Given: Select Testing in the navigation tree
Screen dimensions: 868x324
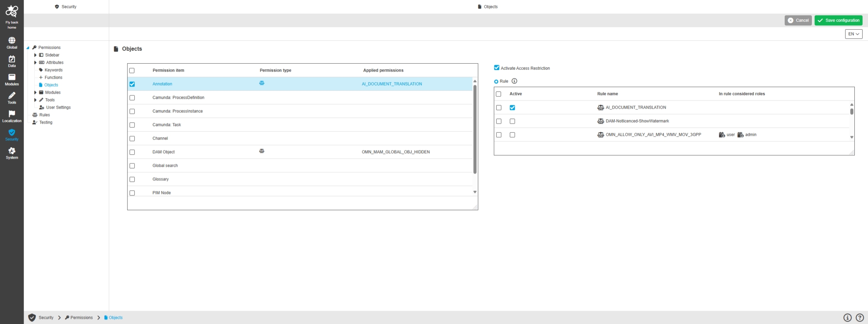Looking at the screenshot, I should coord(45,123).
